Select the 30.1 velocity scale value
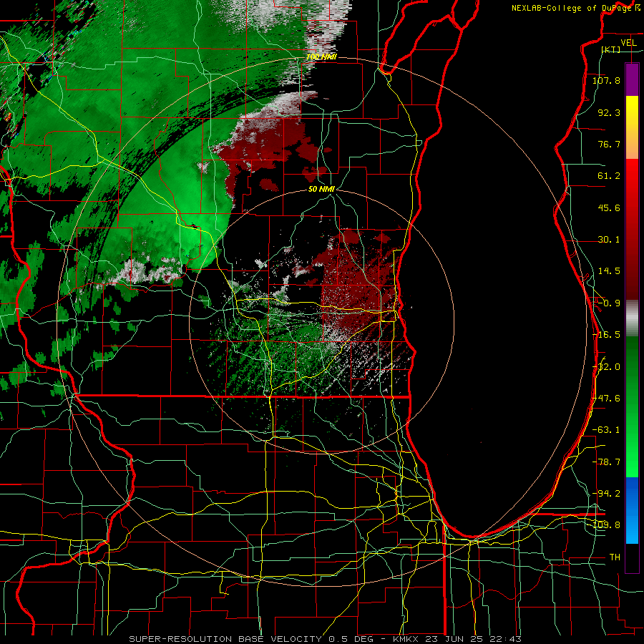The height and width of the screenshot is (644, 644). pos(609,240)
